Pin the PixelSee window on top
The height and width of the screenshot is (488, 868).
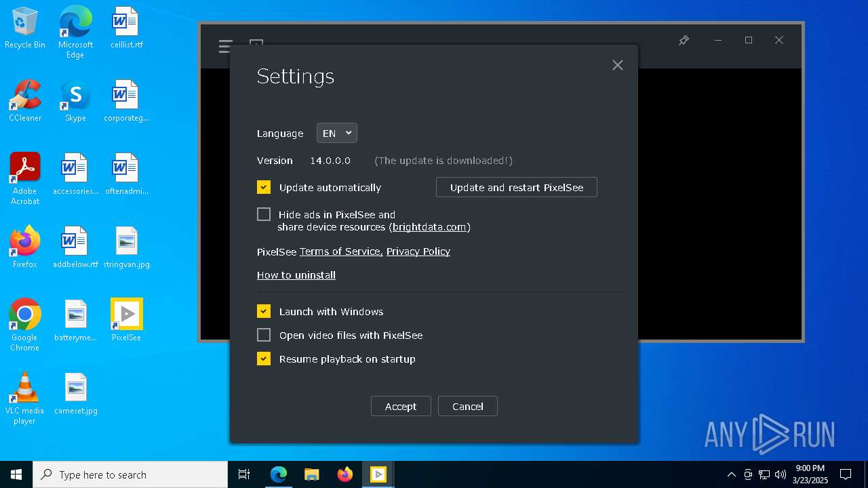pos(684,41)
